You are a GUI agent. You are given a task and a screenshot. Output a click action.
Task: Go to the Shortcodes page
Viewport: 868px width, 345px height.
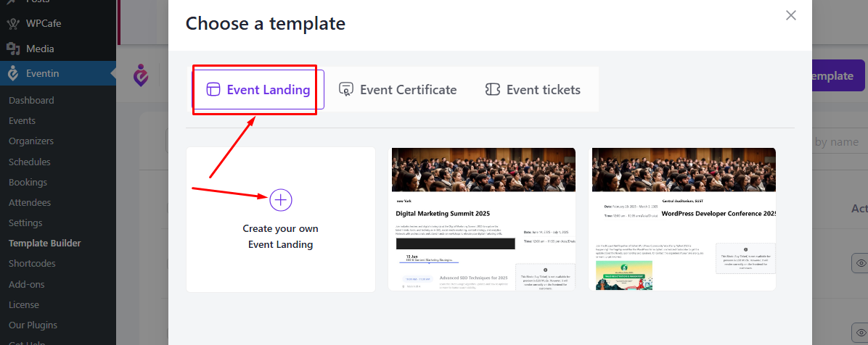click(x=32, y=264)
